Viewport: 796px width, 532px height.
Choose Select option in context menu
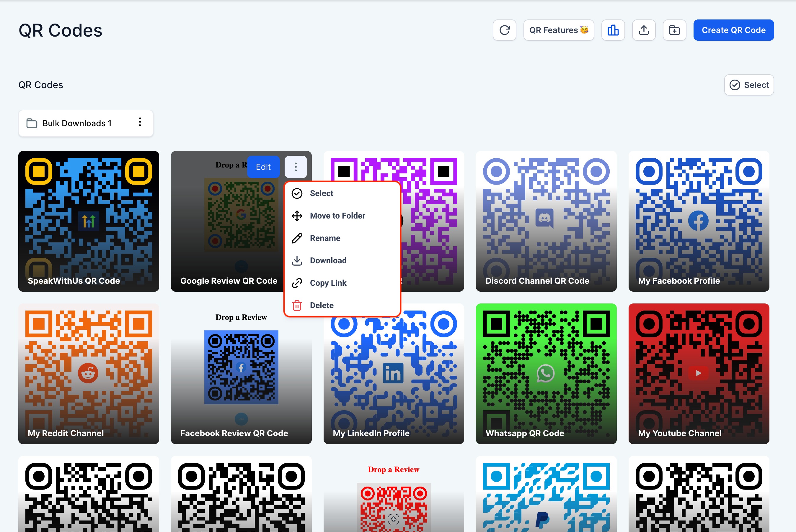pos(321,193)
